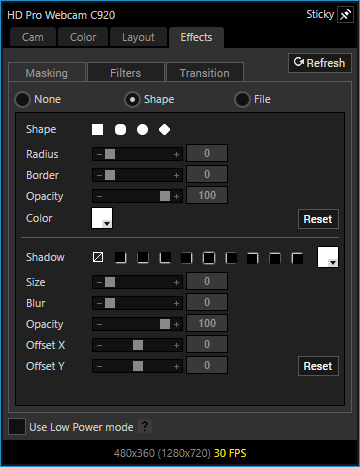Click the Border value field
Screen dimensions: 360x467
point(207,174)
